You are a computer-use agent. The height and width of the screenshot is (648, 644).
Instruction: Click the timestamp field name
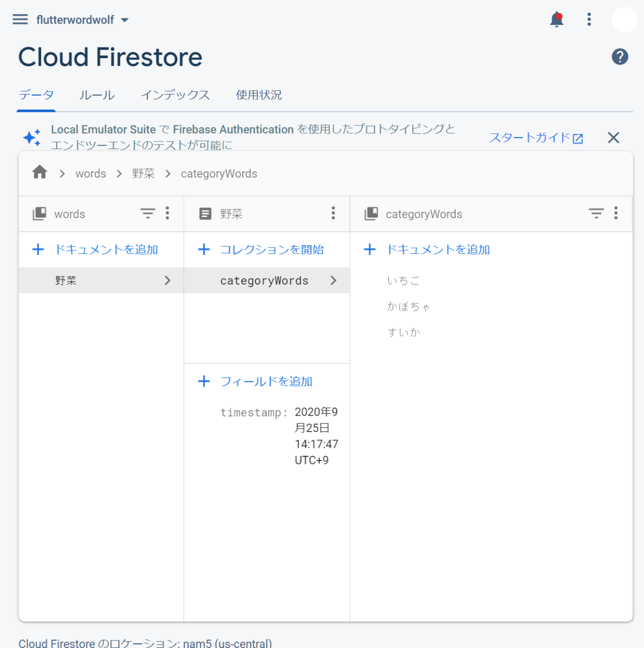254,413
